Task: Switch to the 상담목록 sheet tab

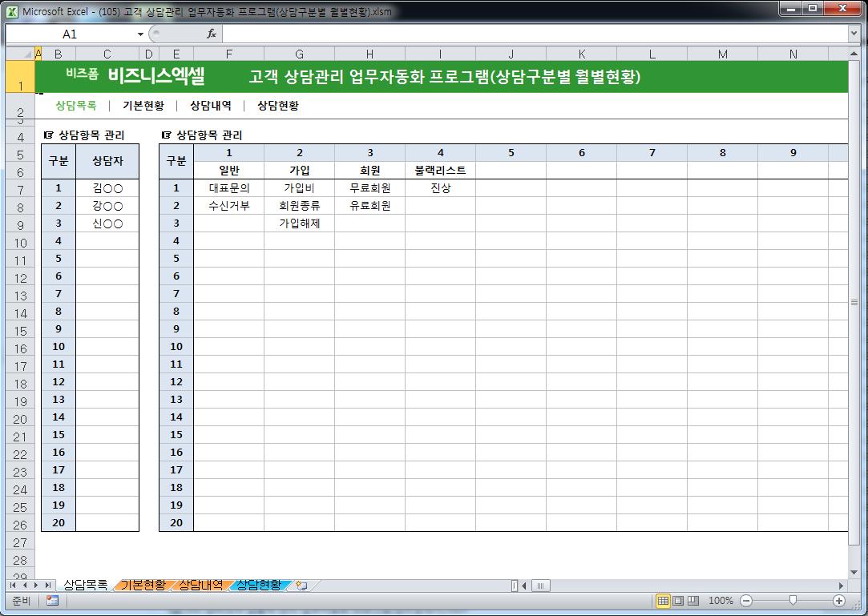Action: click(85, 585)
